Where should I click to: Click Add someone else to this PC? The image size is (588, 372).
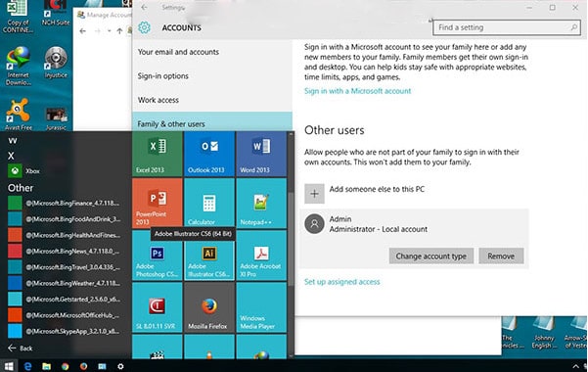377,189
